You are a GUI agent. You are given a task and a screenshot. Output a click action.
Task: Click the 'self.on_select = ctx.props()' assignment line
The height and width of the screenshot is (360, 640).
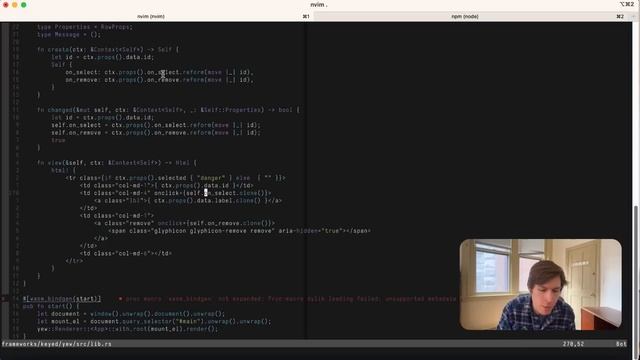point(156,125)
